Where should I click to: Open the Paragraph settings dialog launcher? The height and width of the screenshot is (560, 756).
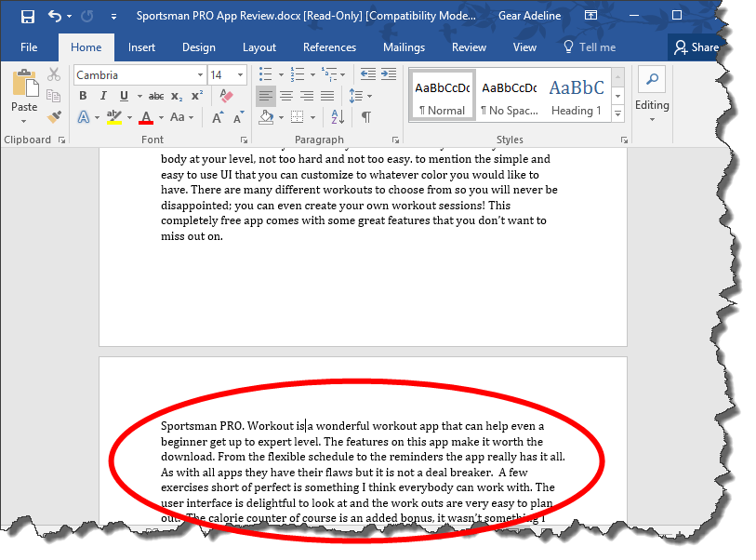tap(396, 140)
